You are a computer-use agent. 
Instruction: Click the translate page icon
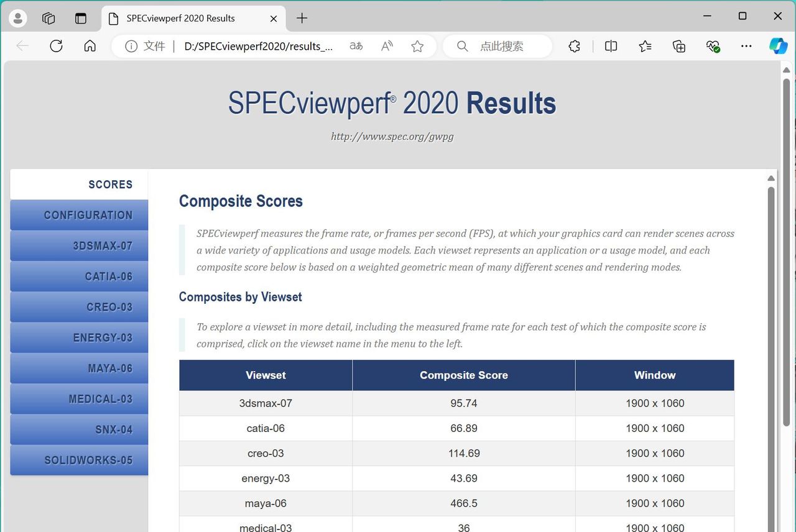(356, 46)
